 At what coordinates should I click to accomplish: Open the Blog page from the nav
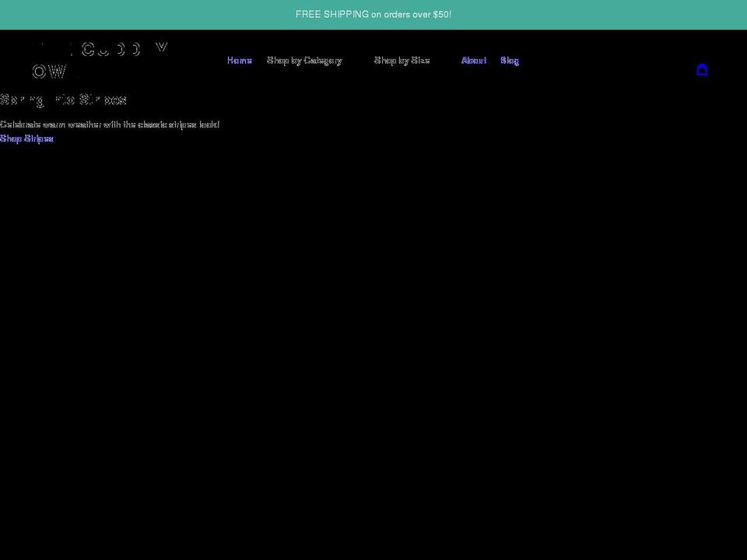(x=510, y=60)
